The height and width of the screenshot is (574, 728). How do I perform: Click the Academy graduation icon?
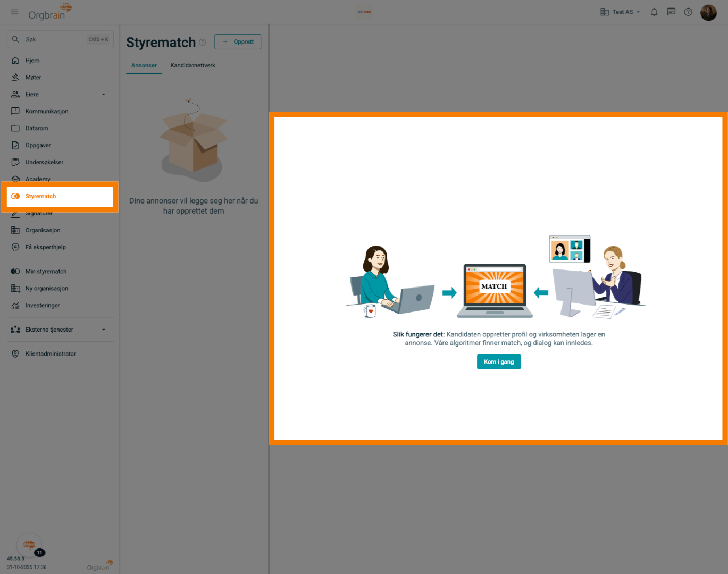coord(15,179)
